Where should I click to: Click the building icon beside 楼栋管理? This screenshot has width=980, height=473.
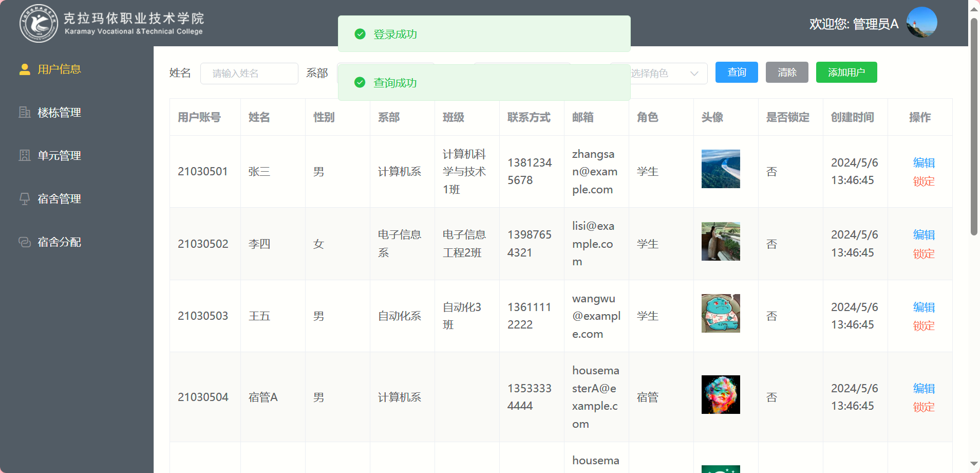(25, 113)
